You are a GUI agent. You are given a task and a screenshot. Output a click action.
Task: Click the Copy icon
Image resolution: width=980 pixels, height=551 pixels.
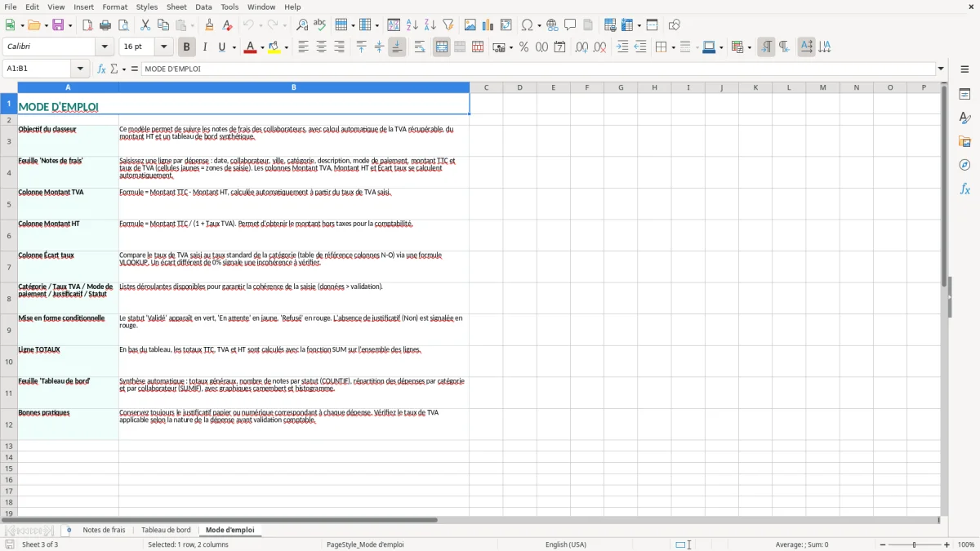(x=163, y=25)
